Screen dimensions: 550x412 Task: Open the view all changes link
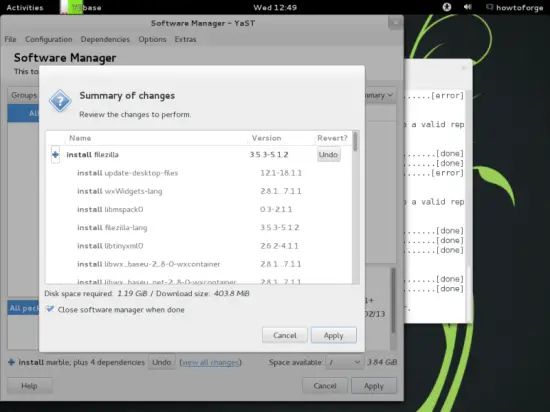[x=210, y=362]
